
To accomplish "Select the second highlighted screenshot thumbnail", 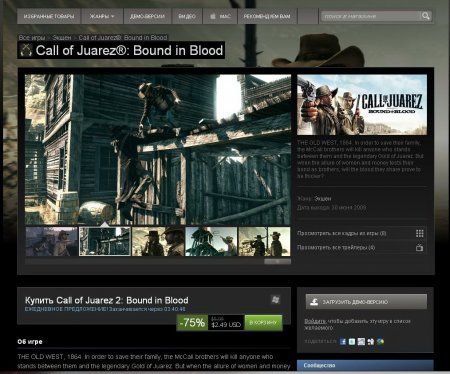I will (x=105, y=242).
